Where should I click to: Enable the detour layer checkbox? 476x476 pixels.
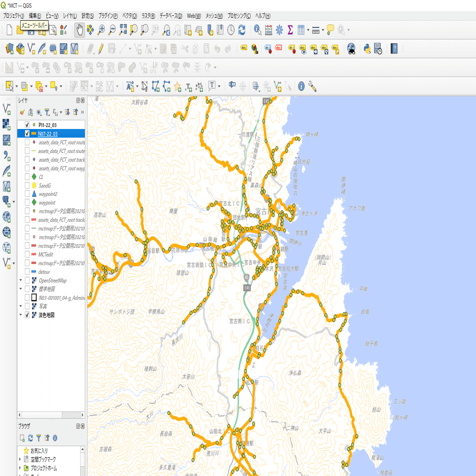click(x=27, y=271)
